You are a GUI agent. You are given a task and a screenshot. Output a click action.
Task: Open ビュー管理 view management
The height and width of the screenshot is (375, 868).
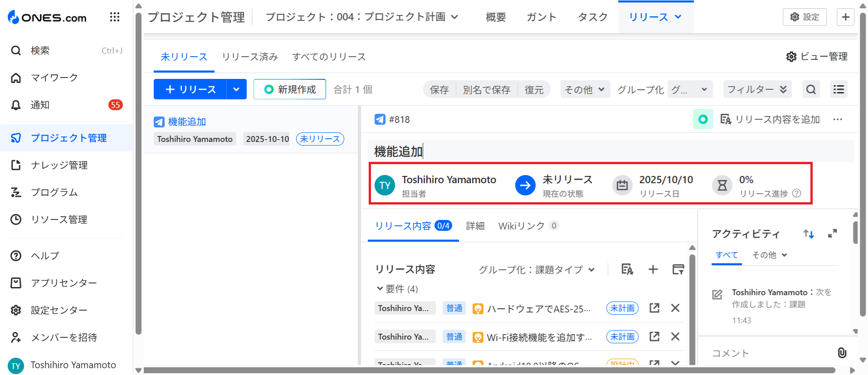coord(817,56)
